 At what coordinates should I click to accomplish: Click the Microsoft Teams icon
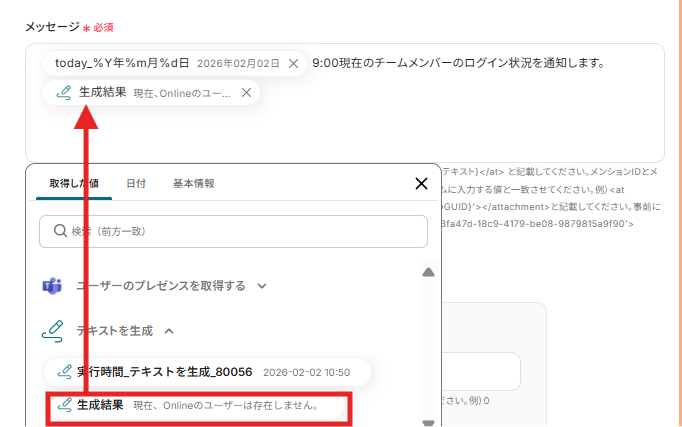click(x=52, y=286)
